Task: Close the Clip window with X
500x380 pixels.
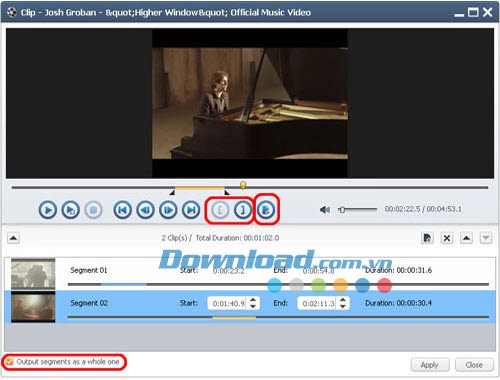Action: coord(487,12)
